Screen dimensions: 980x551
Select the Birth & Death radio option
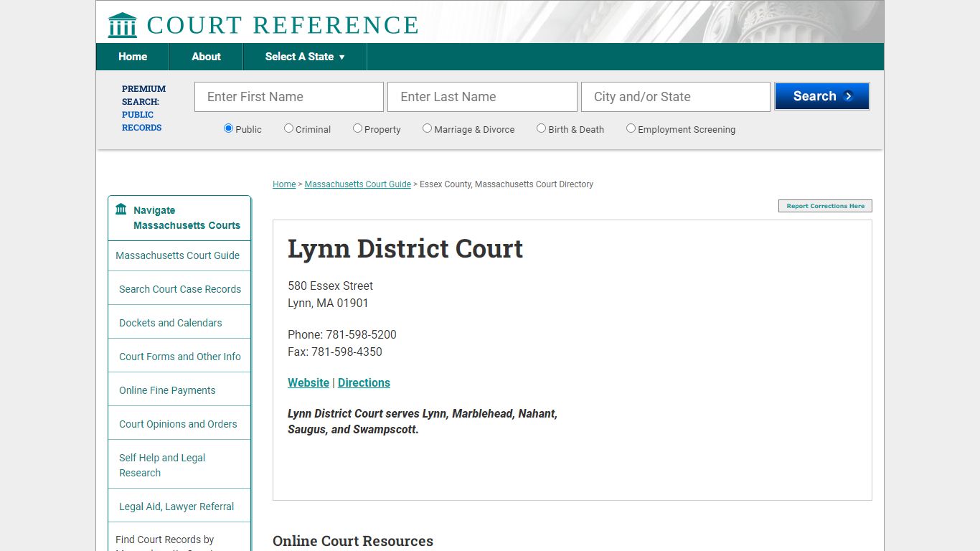click(541, 128)
